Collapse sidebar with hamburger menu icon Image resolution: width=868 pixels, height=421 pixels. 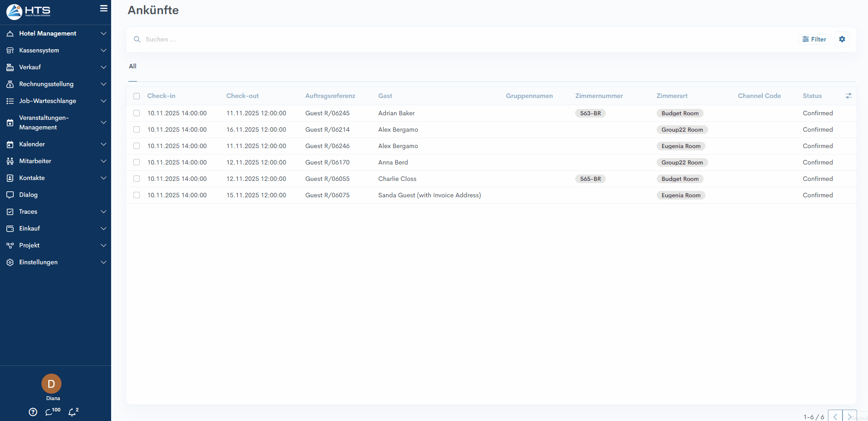tap(103, 9)
